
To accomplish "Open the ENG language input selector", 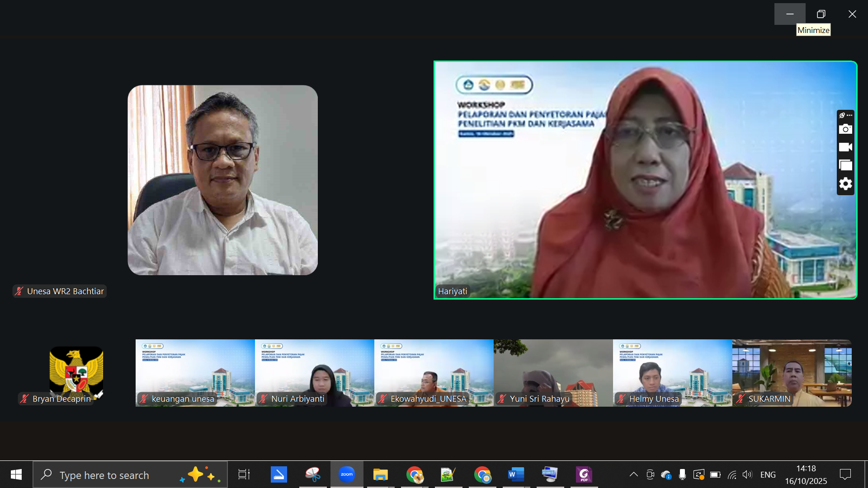I will pos(768,474).
